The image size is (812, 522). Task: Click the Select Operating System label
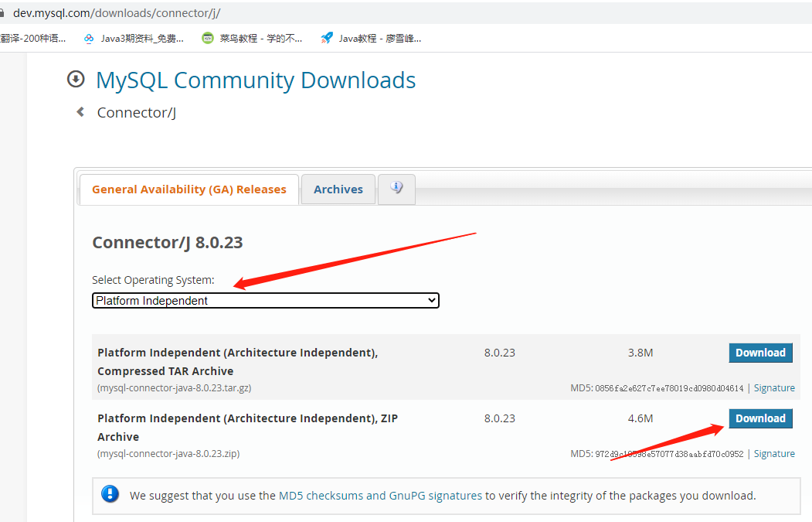point(153,280)
